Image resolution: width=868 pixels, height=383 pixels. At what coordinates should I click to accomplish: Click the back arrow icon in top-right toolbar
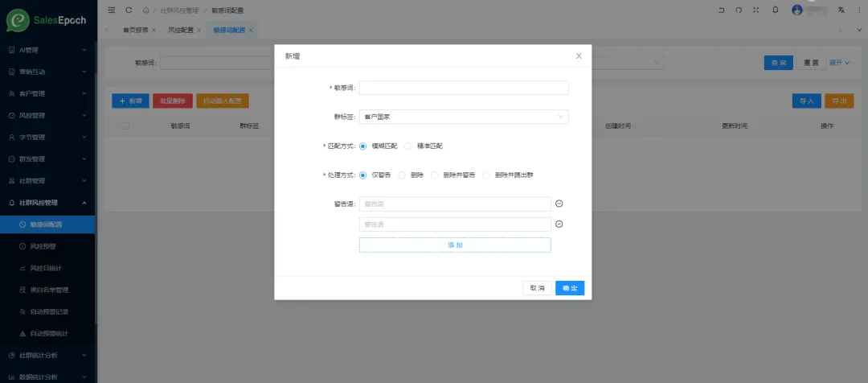click(721, 10)
